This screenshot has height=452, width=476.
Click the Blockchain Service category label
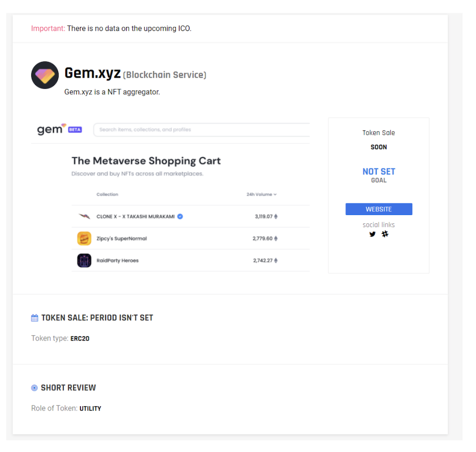point(165,75)
